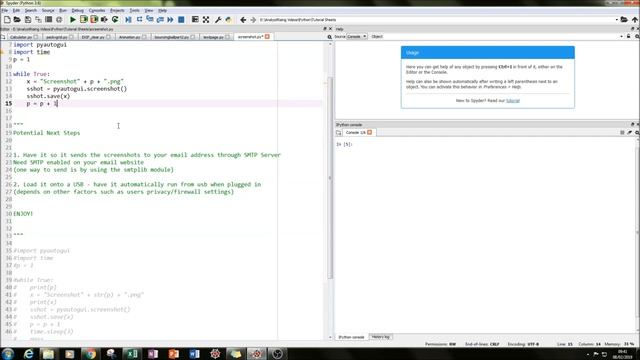Screen dimensions: 640x360
Task: Click the Save all files icon
Action: pos(38,20)
